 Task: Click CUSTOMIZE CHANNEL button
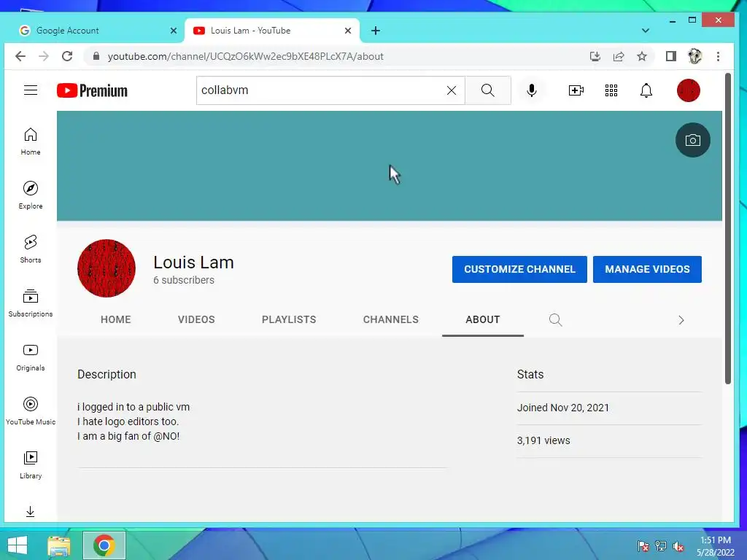(x=519, y=269)
